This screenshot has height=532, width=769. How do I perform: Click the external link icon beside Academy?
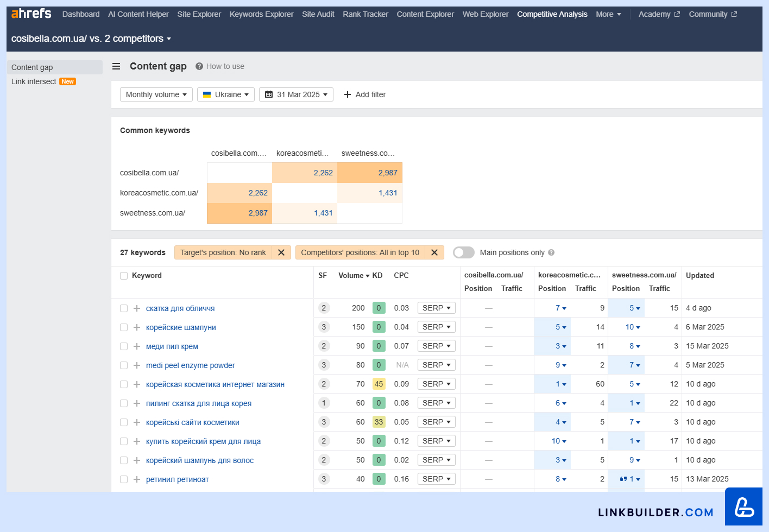[x=677, y=14]
